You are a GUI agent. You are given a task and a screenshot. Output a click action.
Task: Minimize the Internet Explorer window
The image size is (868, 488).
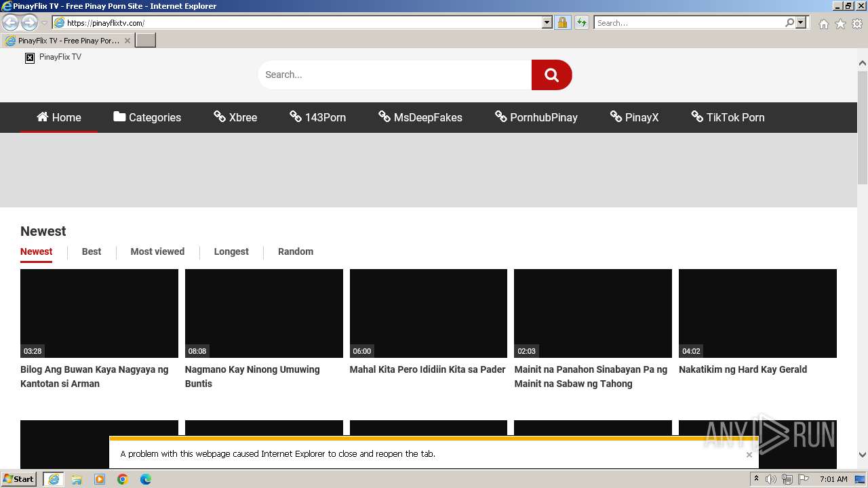(x=837, y=5)
